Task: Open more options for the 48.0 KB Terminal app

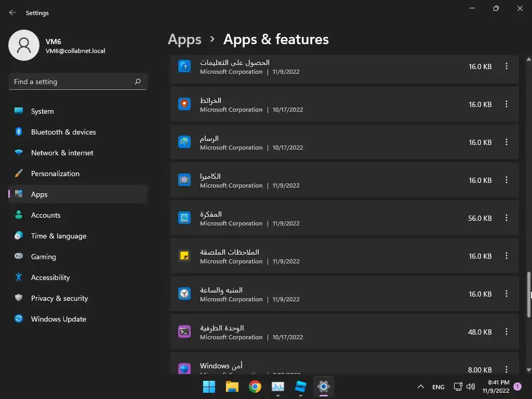Action: click(506, 332)
